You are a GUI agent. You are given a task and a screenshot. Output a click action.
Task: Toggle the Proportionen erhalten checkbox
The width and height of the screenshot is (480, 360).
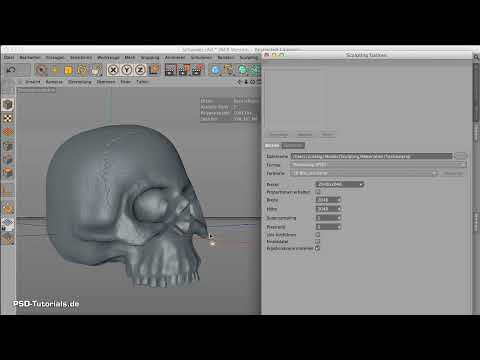(318, 192)
